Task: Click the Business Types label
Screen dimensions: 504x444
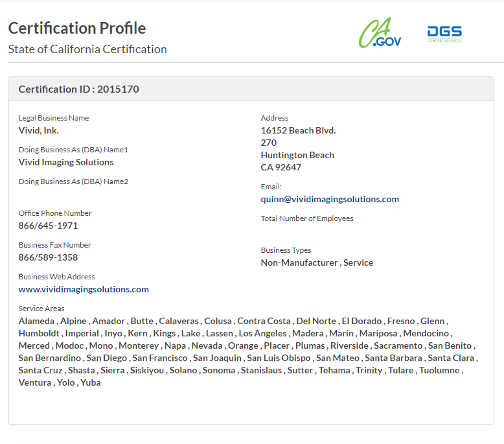Action: pyautogui.click(x=286, y=250)
